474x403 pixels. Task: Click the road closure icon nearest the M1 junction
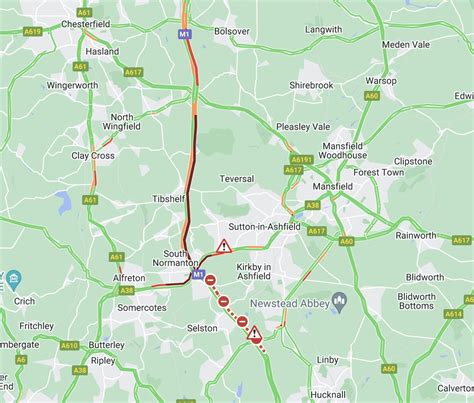coord(210,280)
